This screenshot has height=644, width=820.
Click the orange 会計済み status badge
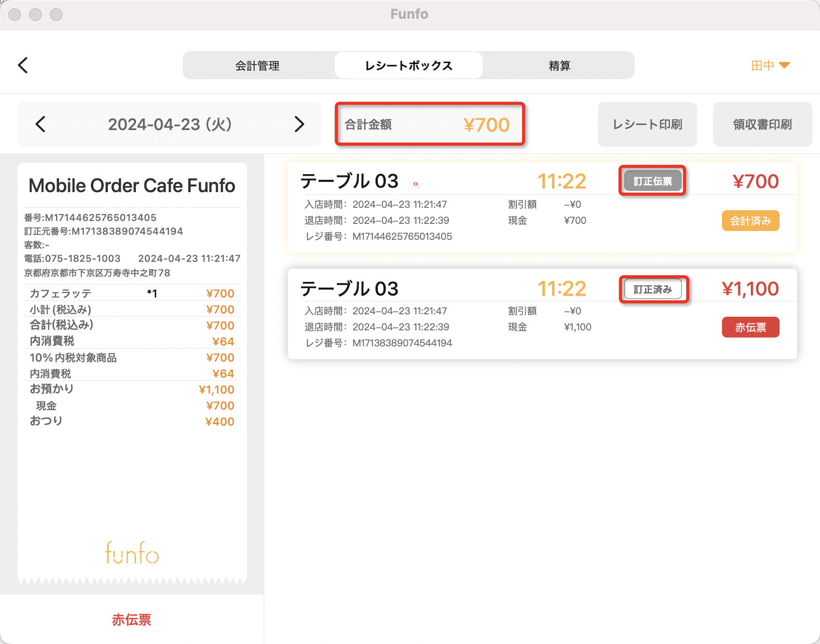[750, 221]
